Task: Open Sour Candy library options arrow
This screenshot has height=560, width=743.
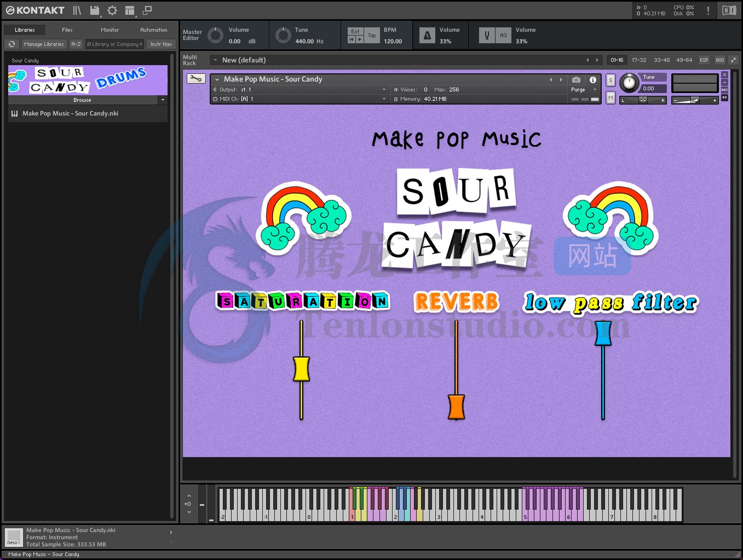Action: [x=163, y=100]
